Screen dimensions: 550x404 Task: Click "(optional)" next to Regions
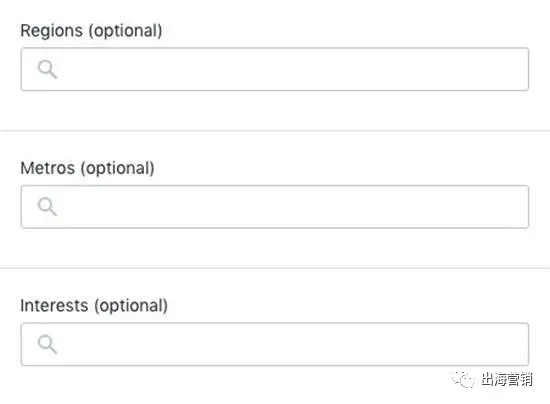click(126, 31)
